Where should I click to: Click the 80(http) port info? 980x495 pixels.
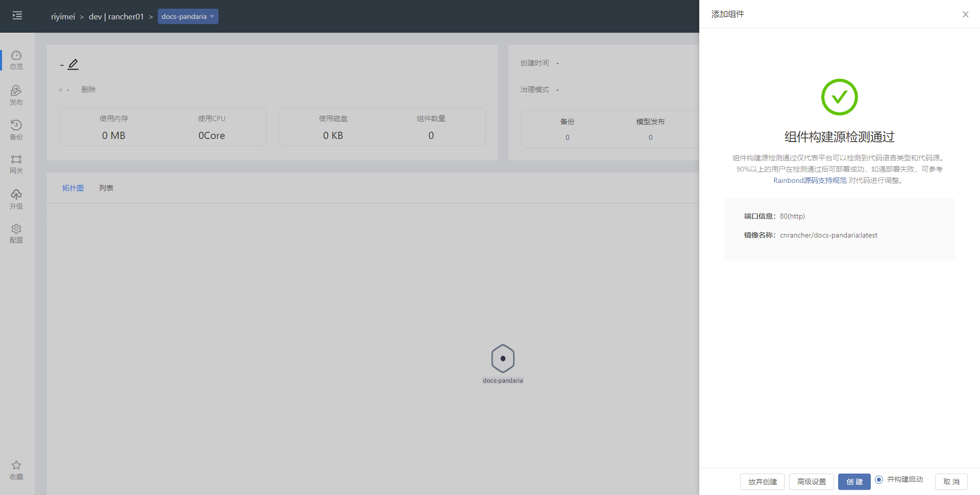(x=792, y=216)
